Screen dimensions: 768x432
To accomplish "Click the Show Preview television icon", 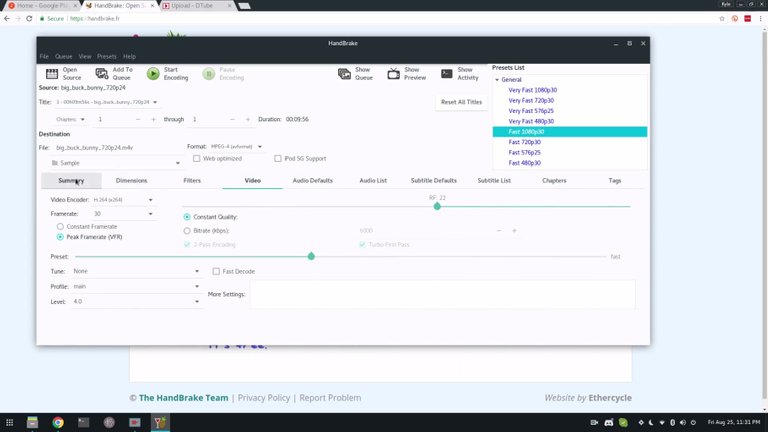I will (x=394, y=73).
